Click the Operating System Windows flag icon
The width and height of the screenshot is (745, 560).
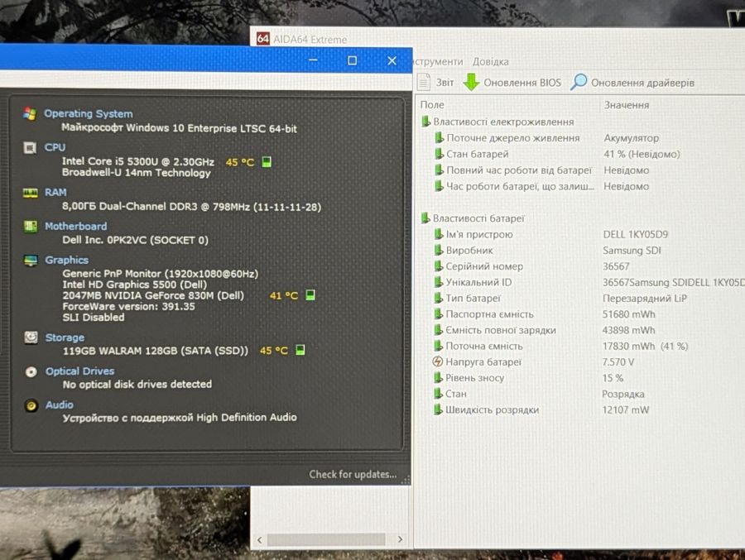30,114
